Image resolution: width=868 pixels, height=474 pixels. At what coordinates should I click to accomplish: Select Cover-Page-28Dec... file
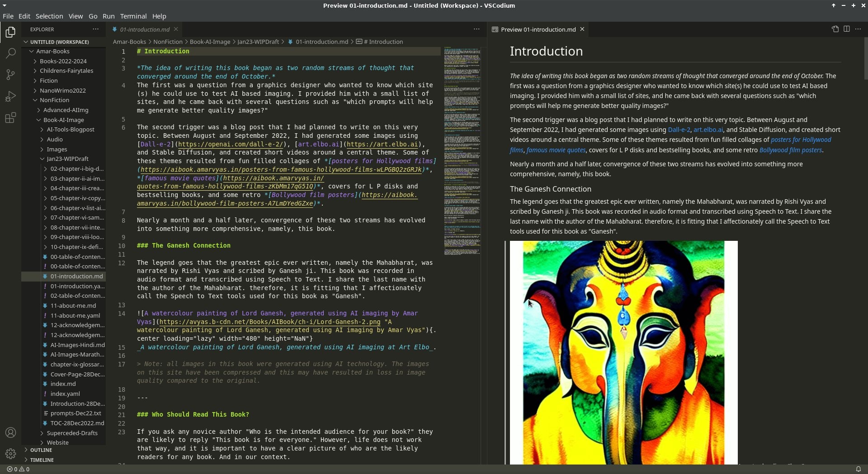(77, 375)
